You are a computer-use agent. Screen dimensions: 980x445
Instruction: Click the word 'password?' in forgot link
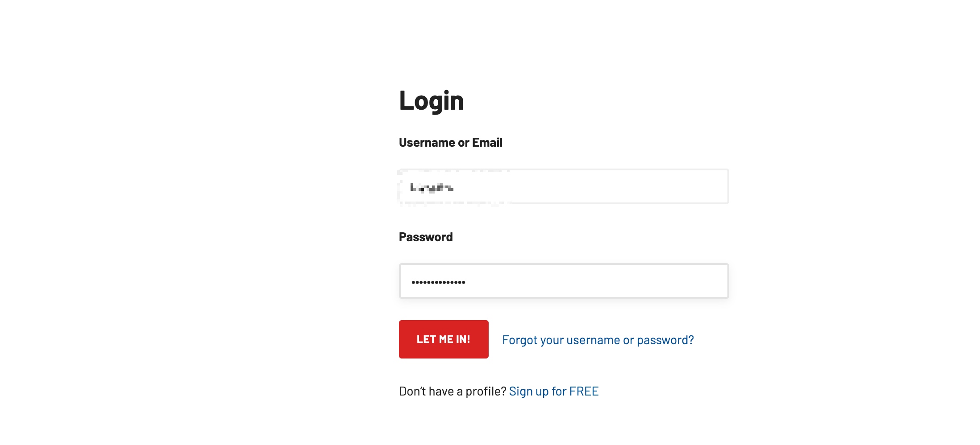(665, 340)
